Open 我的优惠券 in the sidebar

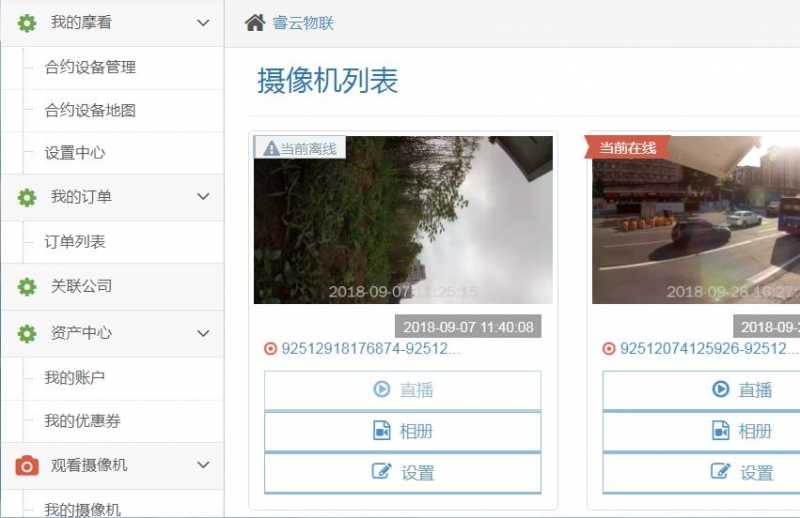(x=82, y=422)
